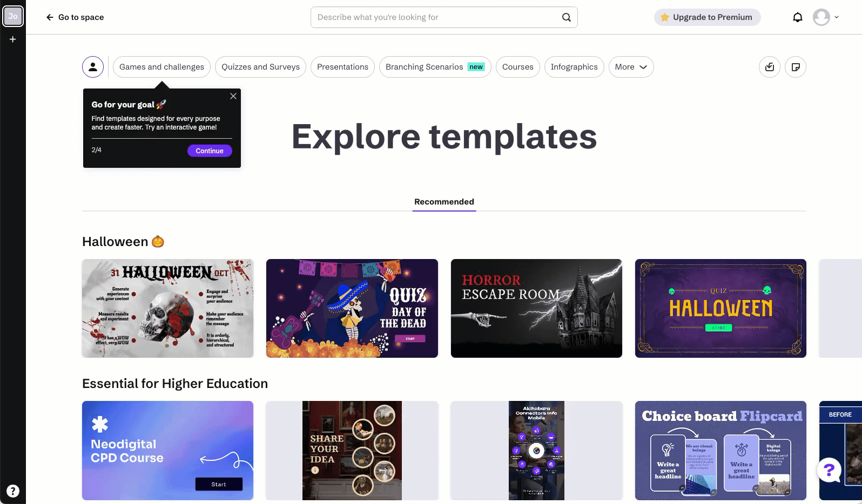Image resolution: width=862 pixels, height=504 pixels.
Task: Select Infographics category
Action: tap(574, 67)
